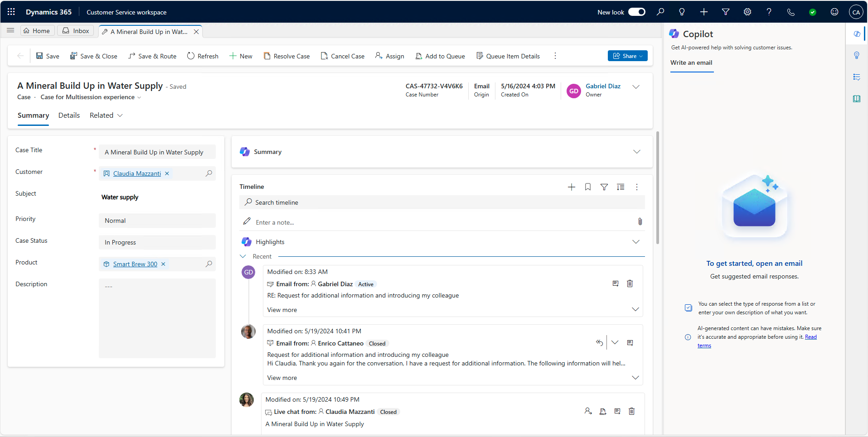This screenshot has width=868, height=437.
Task: Expand the Related menu
Action: [x=106, y=115]
